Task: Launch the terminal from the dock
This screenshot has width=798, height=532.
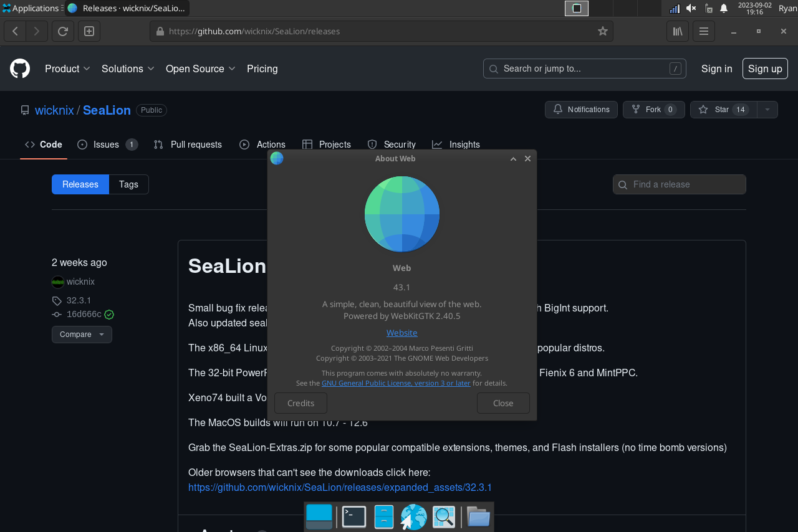Action: (x=353, y=516)
